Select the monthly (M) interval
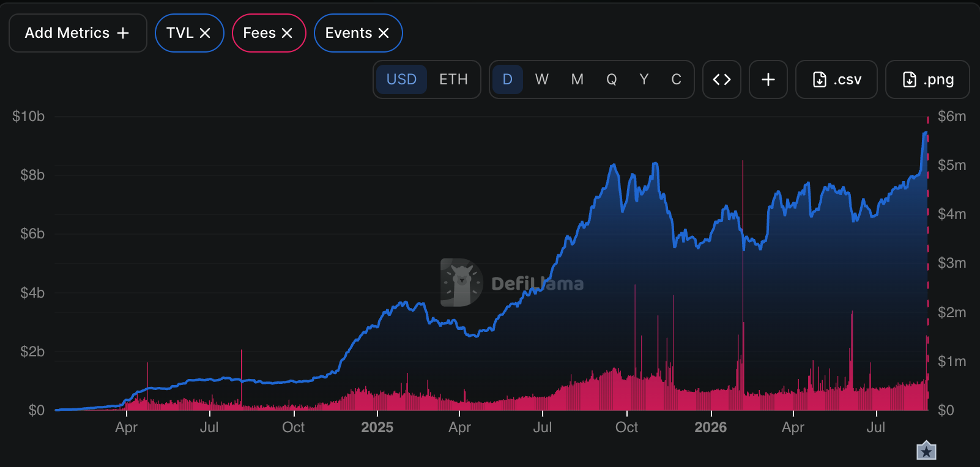980x467 pixels. [577, 79]
